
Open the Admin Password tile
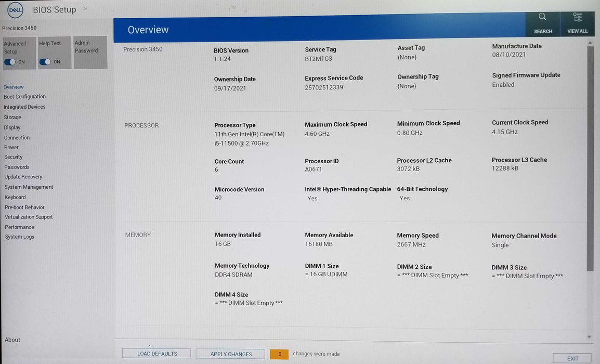[89, 52]
